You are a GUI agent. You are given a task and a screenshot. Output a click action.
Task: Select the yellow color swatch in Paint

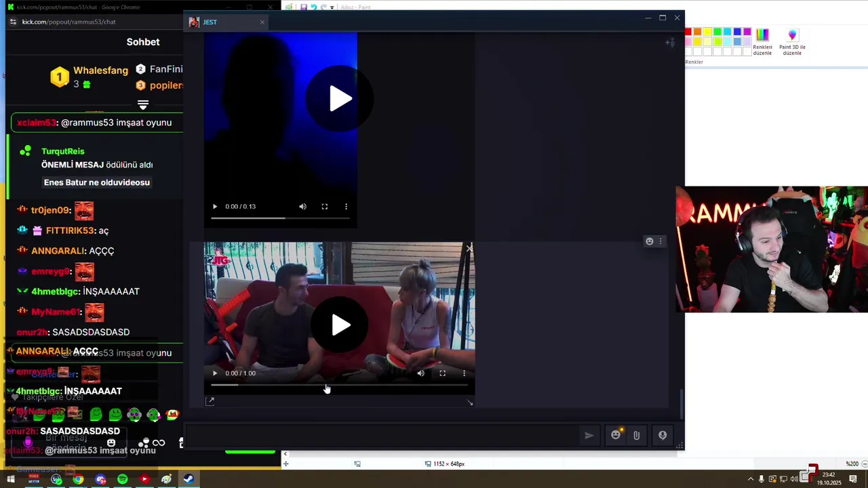[x=707, y=32]
